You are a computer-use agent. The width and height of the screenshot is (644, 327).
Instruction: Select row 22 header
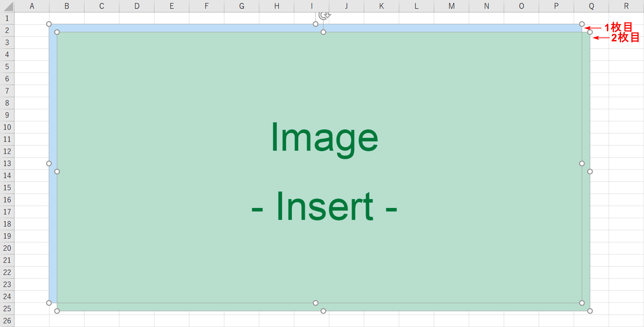click(7, 272)
